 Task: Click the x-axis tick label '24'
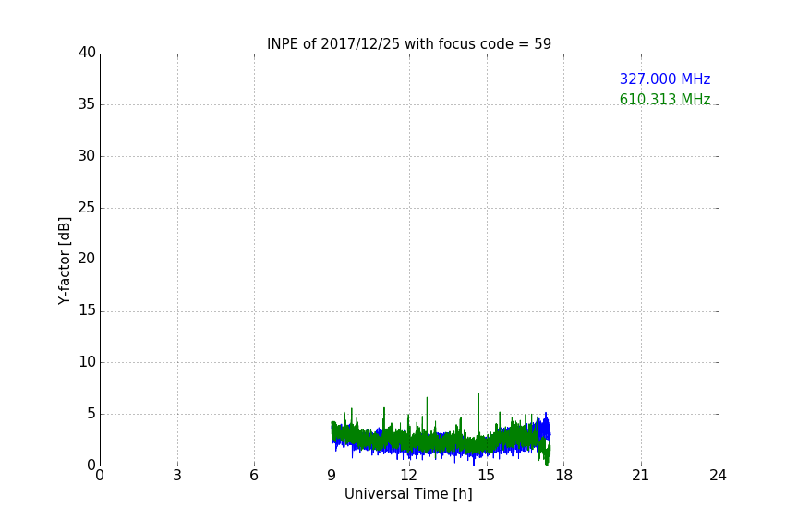click(718, 476)
